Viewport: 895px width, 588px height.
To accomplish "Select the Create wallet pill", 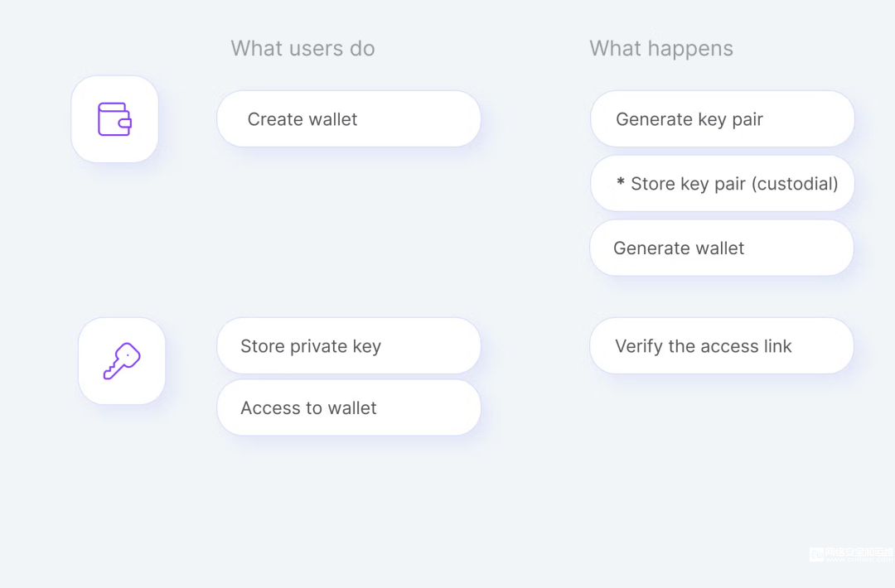I will coord(349,119).
